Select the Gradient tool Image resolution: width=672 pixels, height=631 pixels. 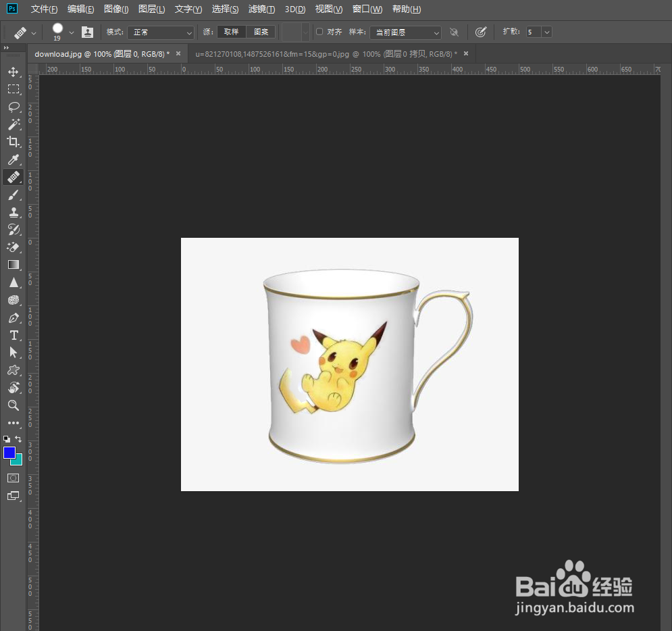[14, 265]
